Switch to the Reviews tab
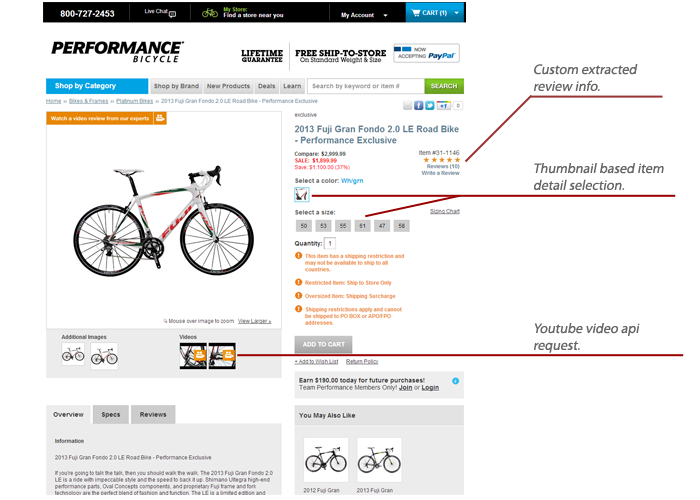Viewport: 700px width, 500px height. tap(153, 415)
